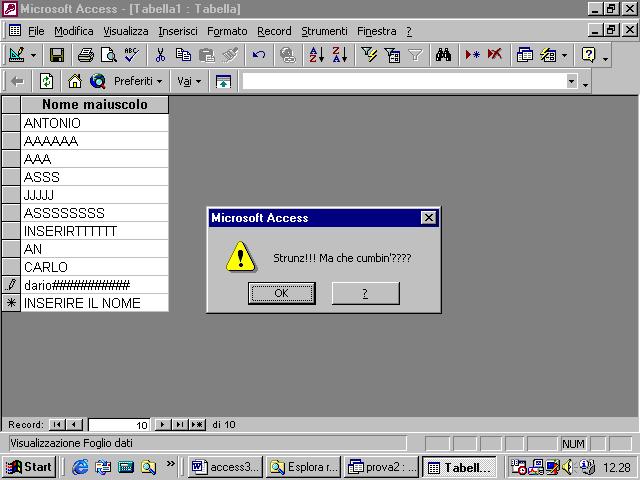This screenshot has width=640, height=480.
Task: Go to previous record navigation button
Action: tap(74, 424)
